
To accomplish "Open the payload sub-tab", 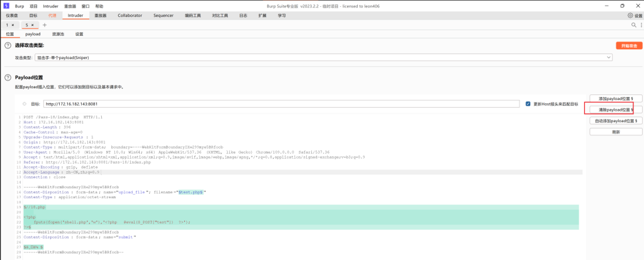I will (33, 34).
